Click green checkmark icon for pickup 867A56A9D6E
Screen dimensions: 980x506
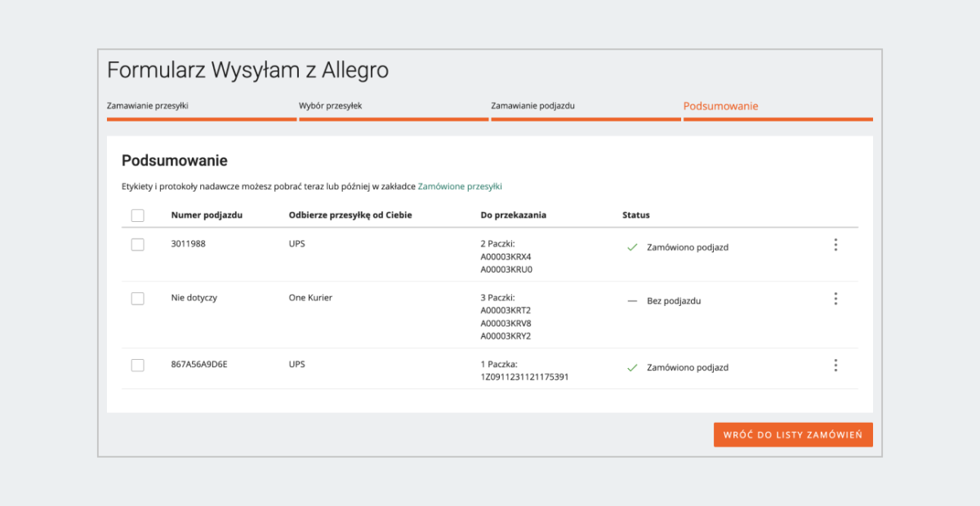point(632,368)
